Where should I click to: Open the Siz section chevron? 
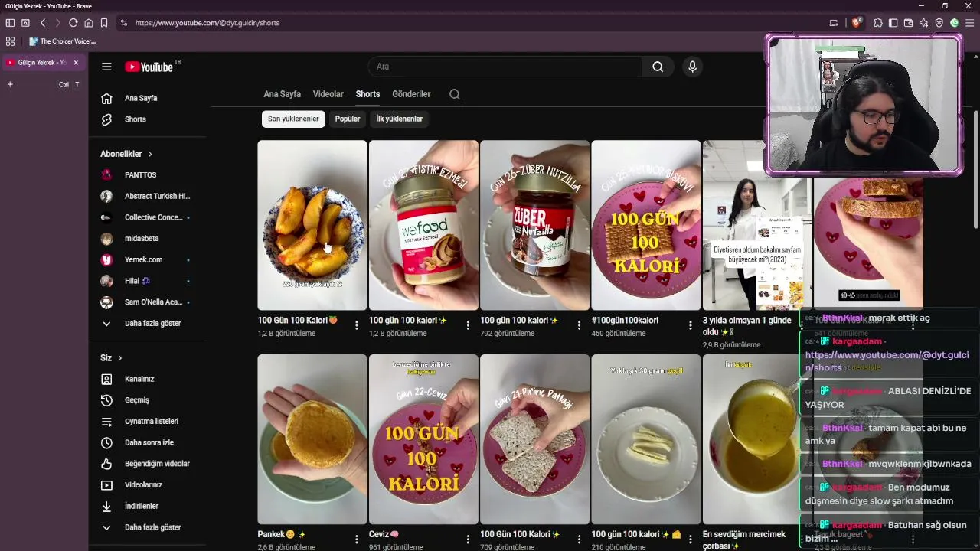[x=120, y=358]
